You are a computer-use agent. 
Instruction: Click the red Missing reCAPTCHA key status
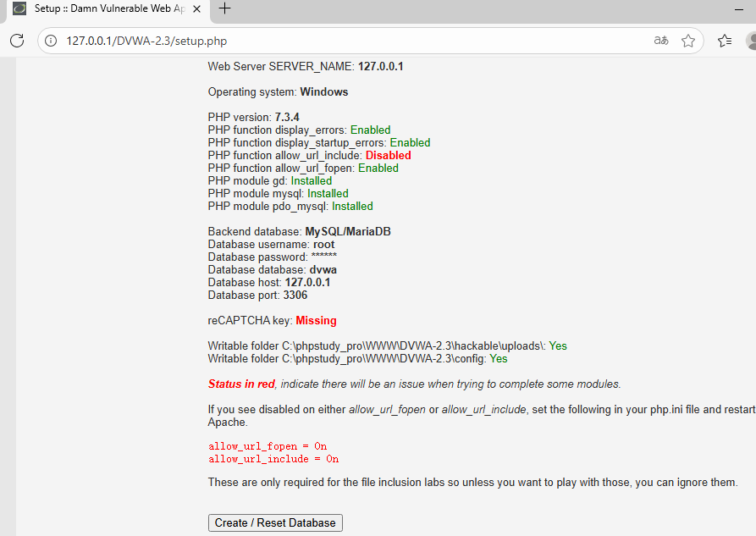click(x=316, y=320)
